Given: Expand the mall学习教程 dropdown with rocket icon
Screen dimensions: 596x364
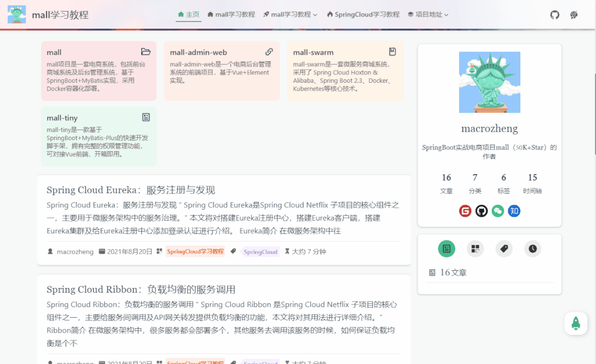Looking at the screenshot, I should [290, 14].
